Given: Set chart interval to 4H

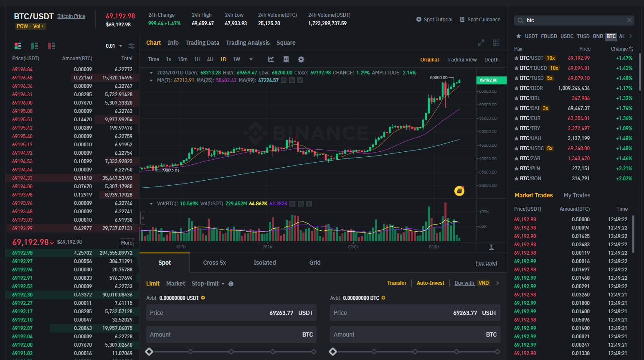Looking at the screenshot, I should 210,59.
